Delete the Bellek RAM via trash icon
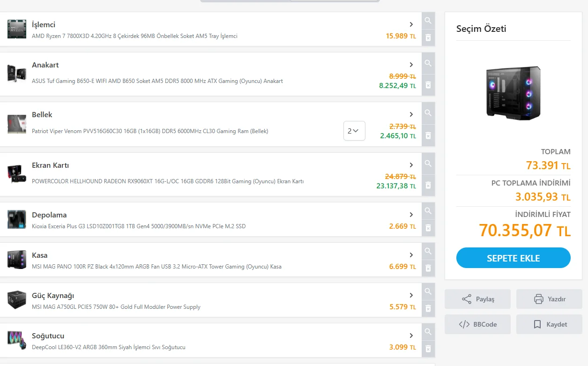Screen dimensions: 588x366 coord(428,135)
